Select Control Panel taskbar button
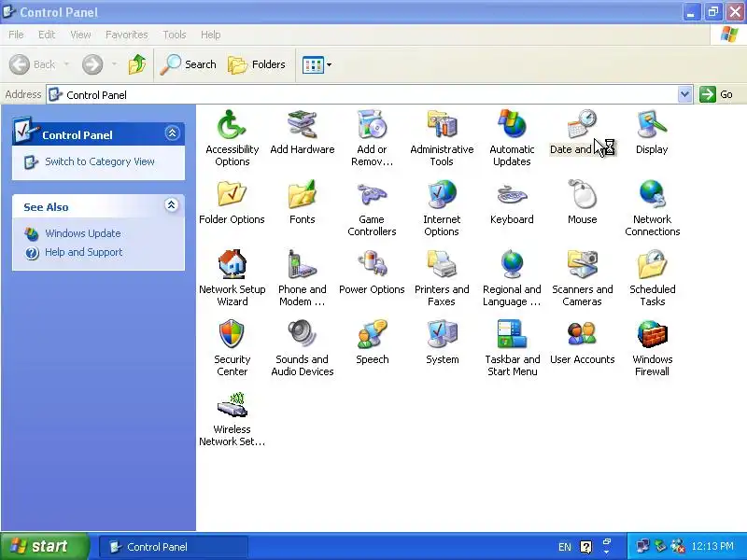Viewport: 747px width, 560px height. (x=174, y=547)
